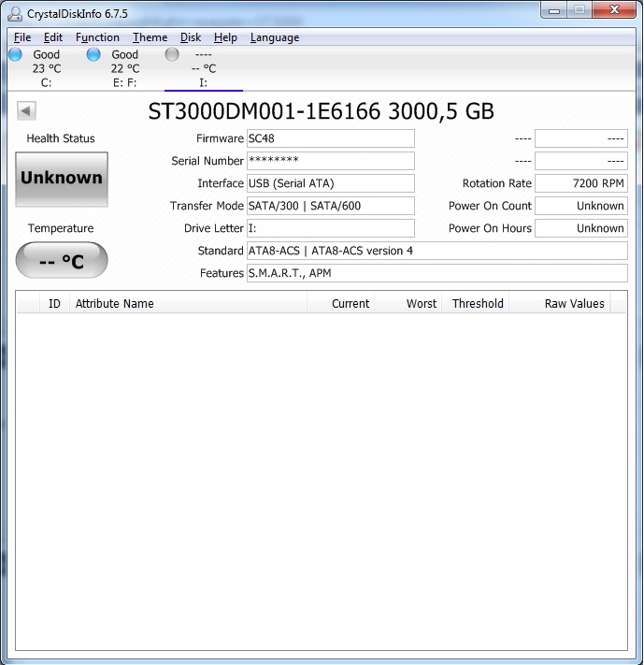Click the temperature display button
The width and height of the screenshot is (644, 665).
pyautogui.click(x=62, y=260)
